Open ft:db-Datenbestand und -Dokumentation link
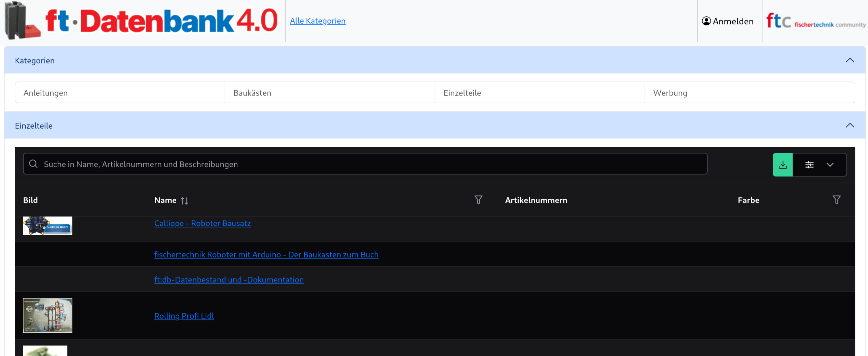868x356 pixels. tap(229, 280)
